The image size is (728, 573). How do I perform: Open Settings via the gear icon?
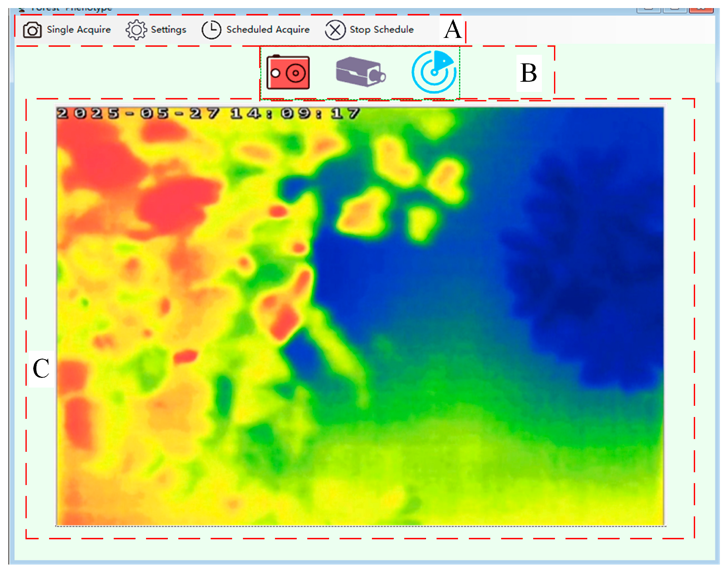(x=136, y=30)
